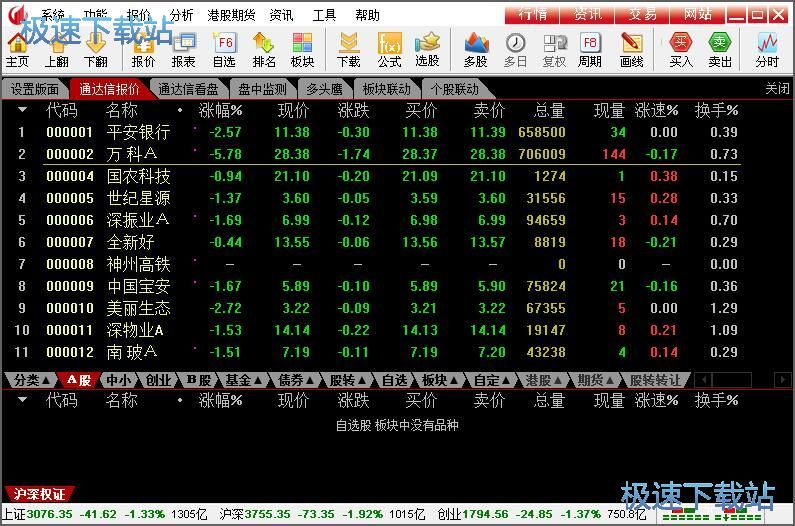Screen dimensions: 795x526
Task: Open the lower table's header dropdown triangle
Action: point(22,399)
